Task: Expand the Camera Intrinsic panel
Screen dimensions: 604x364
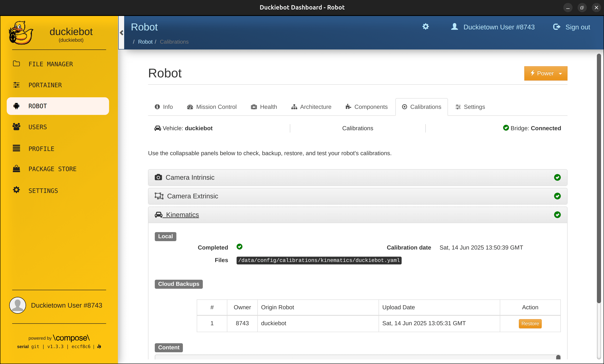Action: coord(357,177)
